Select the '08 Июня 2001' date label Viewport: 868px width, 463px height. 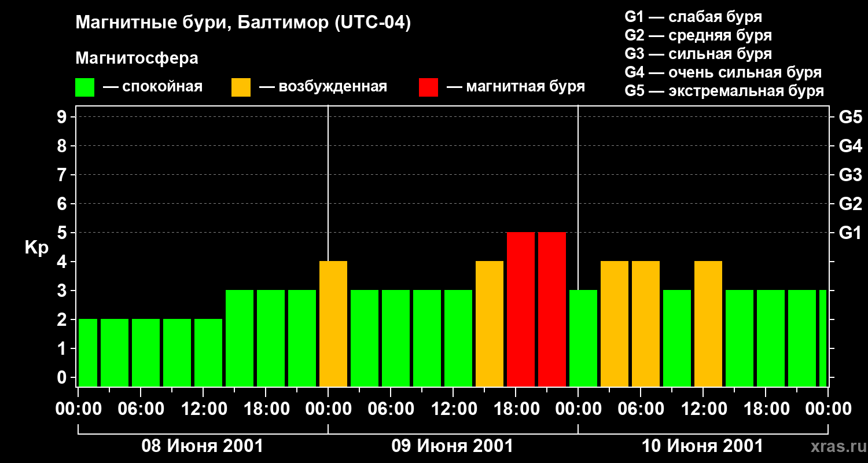(x=203, y=446)
